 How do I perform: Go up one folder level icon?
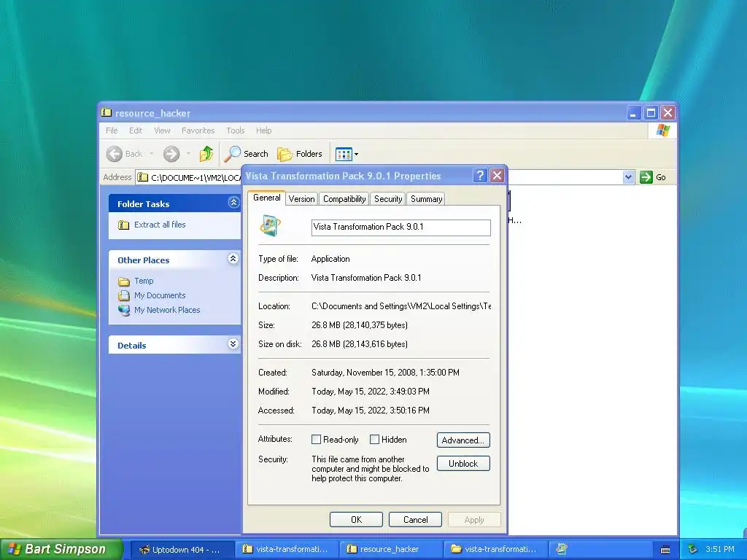tap(206, 154)
